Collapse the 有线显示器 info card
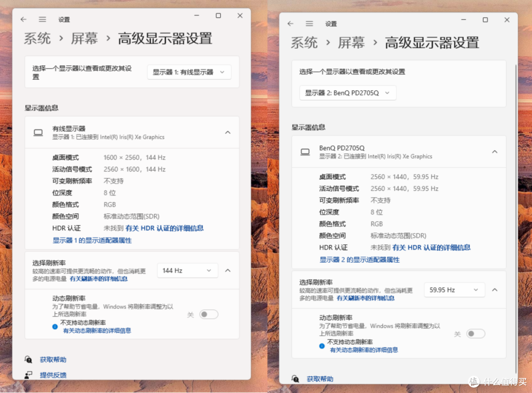The height and width of the screenshot is (393, 532). pyautogui.click(x=228, y=132)
